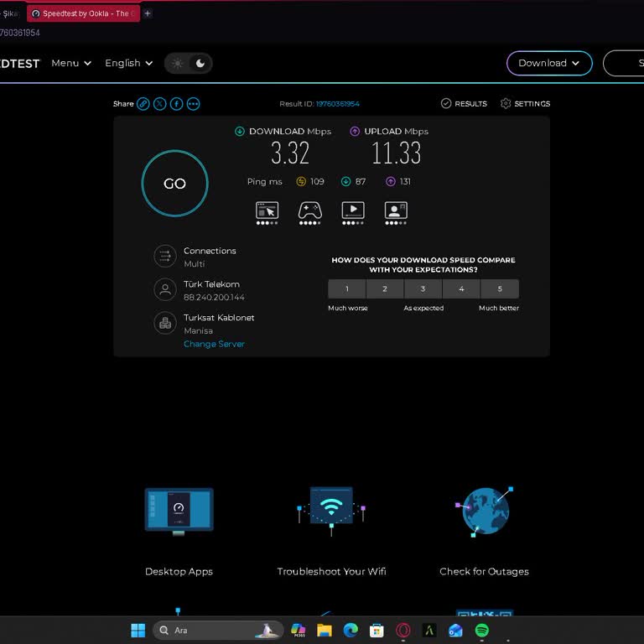Image resolution: width=644 pixels, height=644 pixels.
Task: Click the browser address bar URL
Action: (20, 33)
